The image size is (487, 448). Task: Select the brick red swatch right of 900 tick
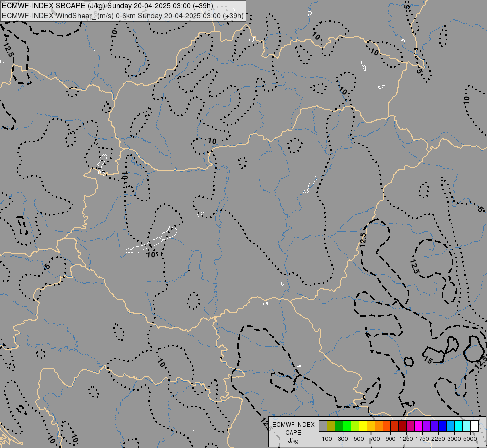point(395,426)
